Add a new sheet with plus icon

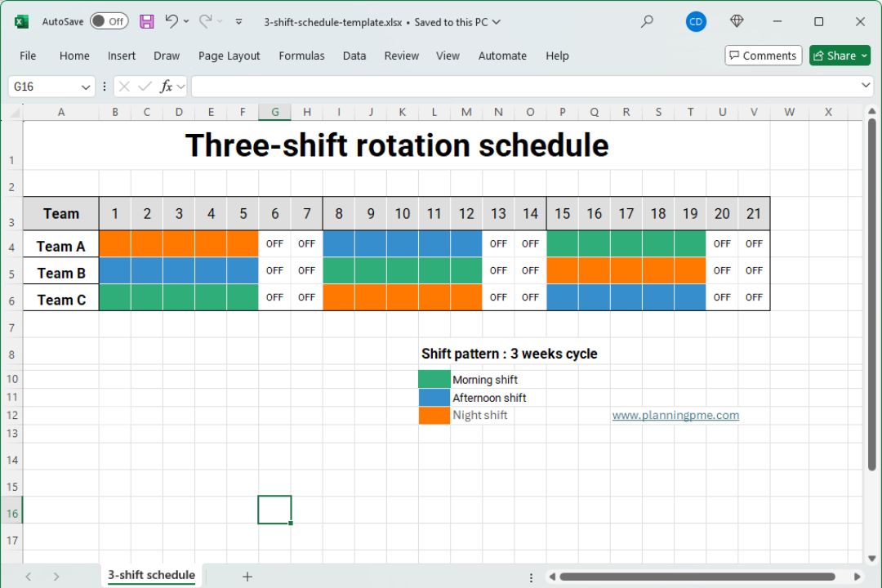coord(247,577)
